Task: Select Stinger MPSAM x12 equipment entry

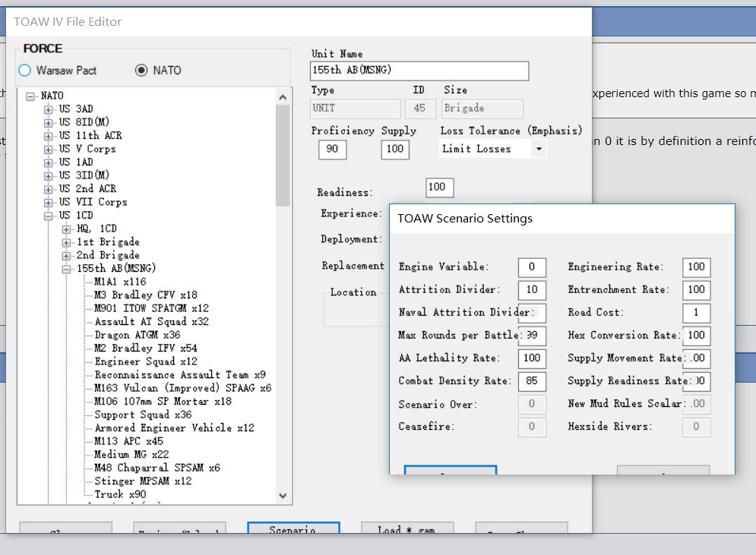Action: click(x=143, y=481)
